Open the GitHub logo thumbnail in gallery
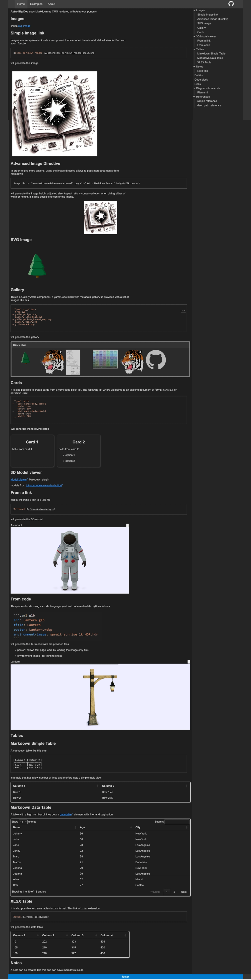The image size is (251, 980). (x=156, y=360)
